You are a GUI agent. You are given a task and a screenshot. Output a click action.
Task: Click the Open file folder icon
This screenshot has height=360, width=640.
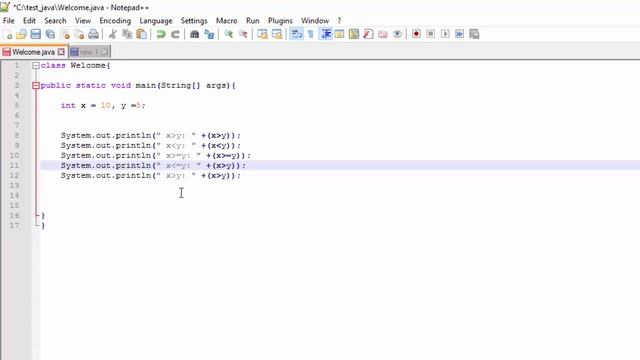[x=21, y=34]
